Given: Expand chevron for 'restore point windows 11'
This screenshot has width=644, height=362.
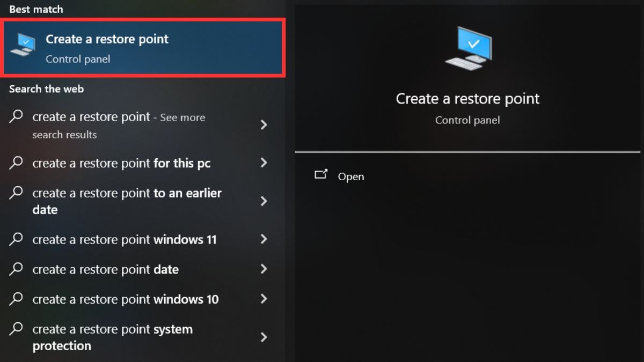Looking at the screenshot, I should tap(264, 239).
